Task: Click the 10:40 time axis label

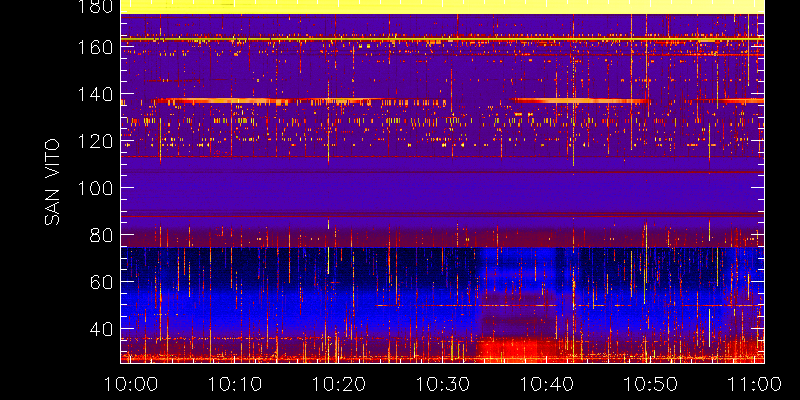Action: (547, 384)
